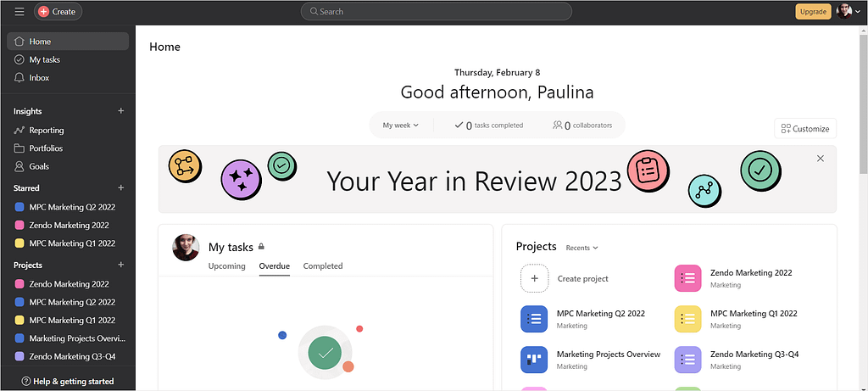Dismiss the Year in Review banner
The width and height of the screenshot is (868, 391).
821,159
